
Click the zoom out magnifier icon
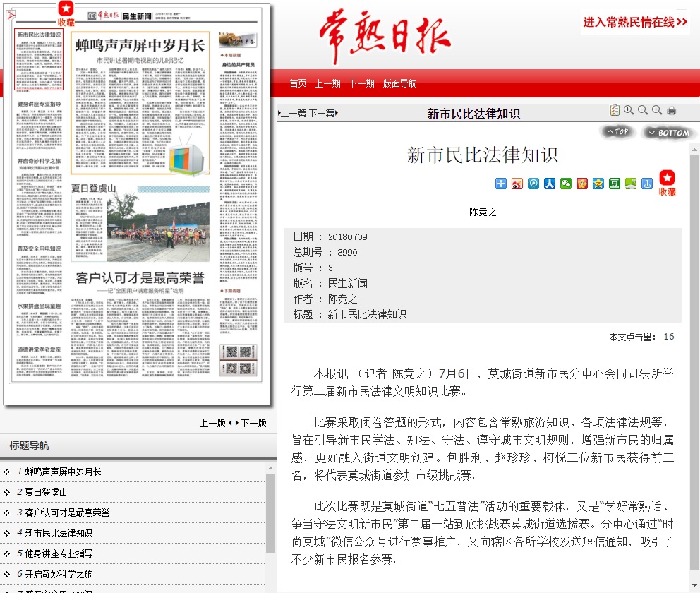656,110
